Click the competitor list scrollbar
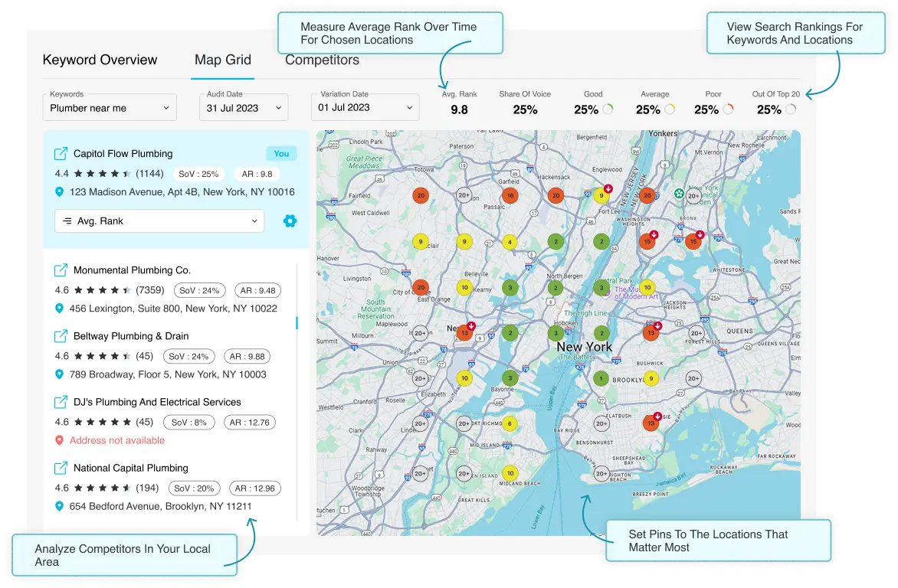Image resolution: width=898 pixels, height=588 pixels. coord(297,323)
